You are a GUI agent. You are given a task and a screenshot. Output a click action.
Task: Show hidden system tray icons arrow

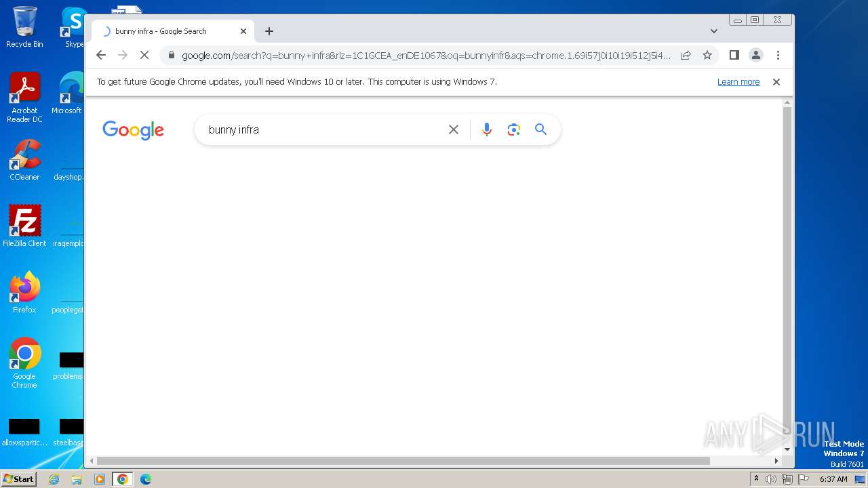[757, 479]
